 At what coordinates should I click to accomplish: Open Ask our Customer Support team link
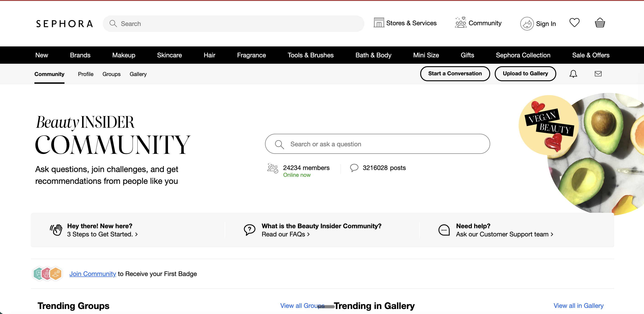pos(505,234)
